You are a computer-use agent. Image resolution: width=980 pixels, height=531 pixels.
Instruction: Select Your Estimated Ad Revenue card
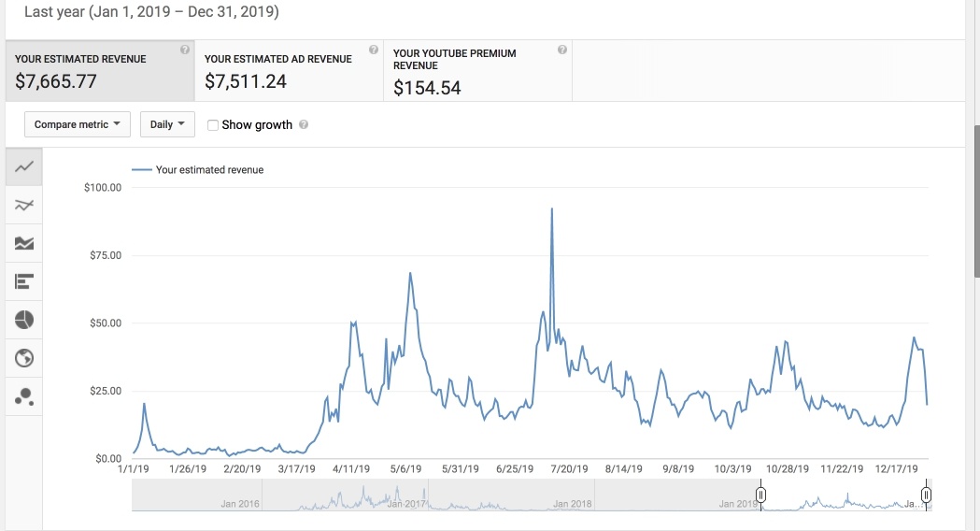click(290, 71)
